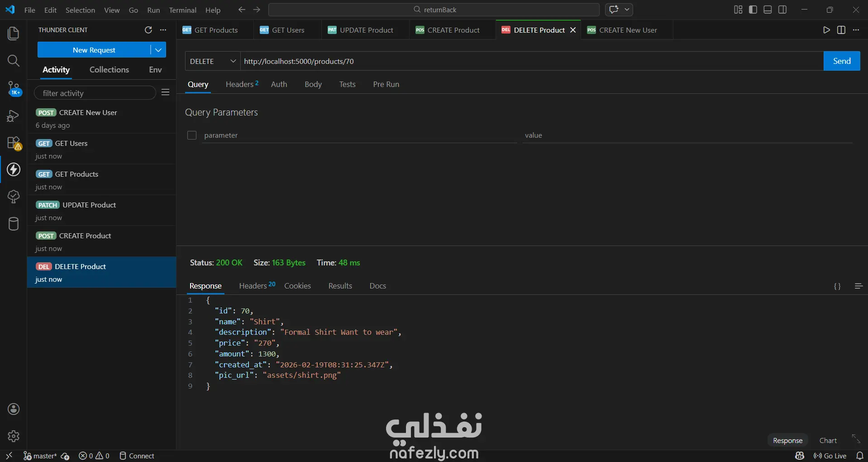Click the filter activity search box
The height and width of the screenshot is (462, 868).
(x=95, y=93)
